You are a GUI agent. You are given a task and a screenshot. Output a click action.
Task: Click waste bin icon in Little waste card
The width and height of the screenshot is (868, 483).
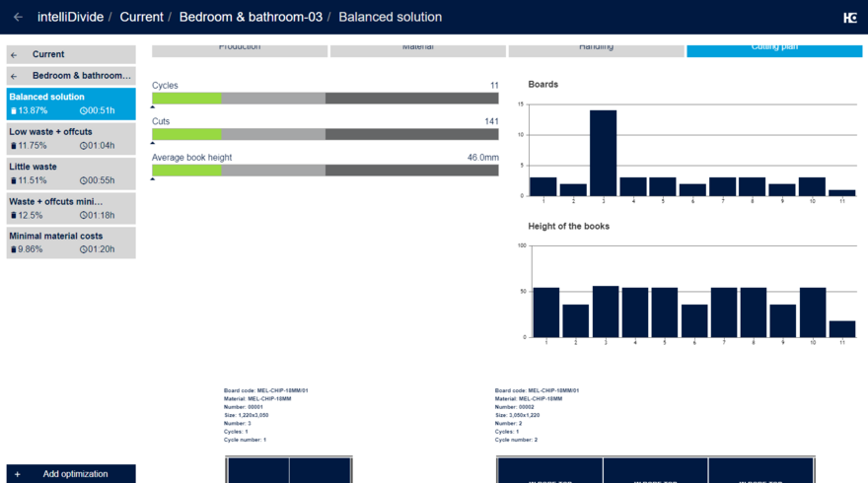coord(13,181)
